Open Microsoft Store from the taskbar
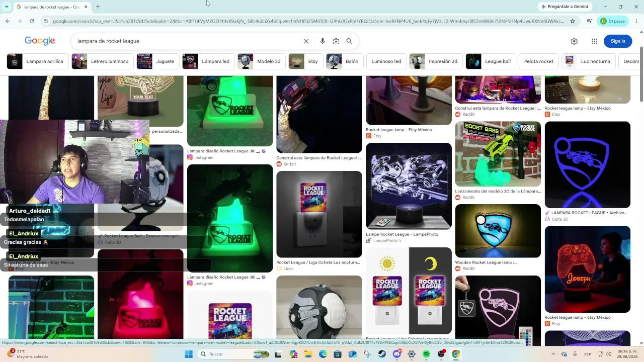The width and height of the screenshot is (644, 362). tap(338, 354)
